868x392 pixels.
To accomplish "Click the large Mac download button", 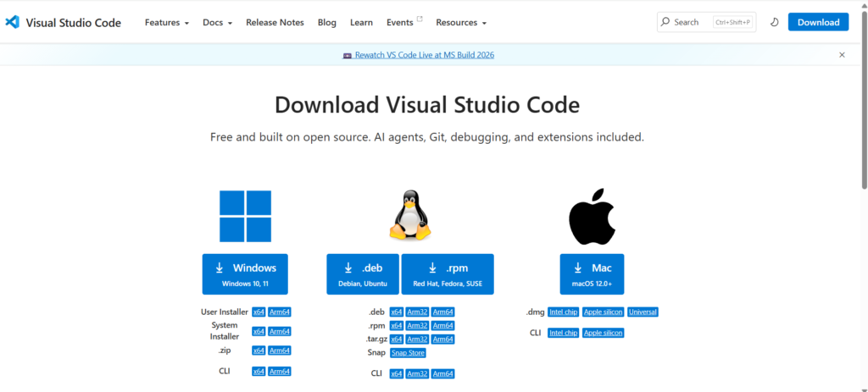I will [x=592, y=274].
